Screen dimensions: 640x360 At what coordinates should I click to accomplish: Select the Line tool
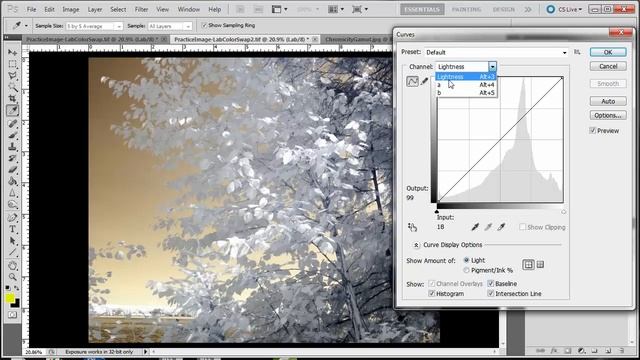click(x=12, y=252)
